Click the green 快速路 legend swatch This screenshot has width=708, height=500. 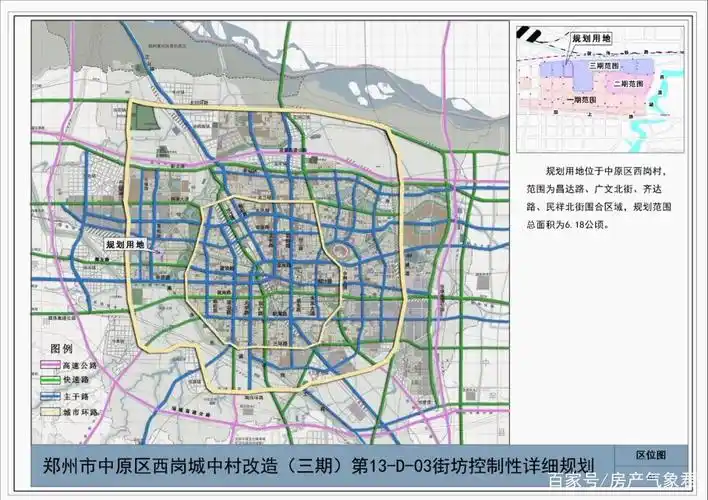50,380
